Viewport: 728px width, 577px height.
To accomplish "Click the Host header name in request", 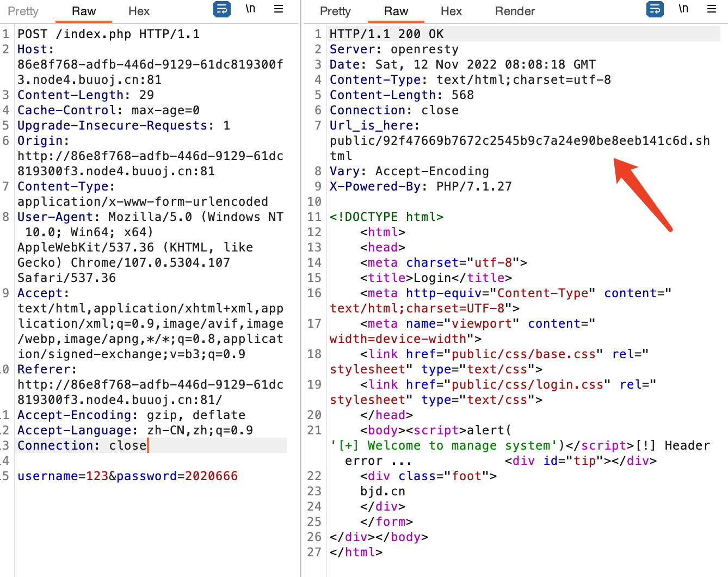I will [33, 49].
